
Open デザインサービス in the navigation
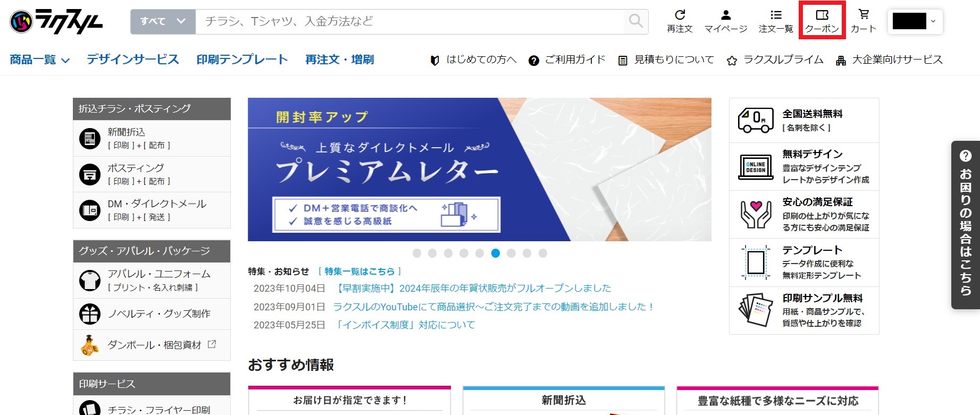pos(133,60)
